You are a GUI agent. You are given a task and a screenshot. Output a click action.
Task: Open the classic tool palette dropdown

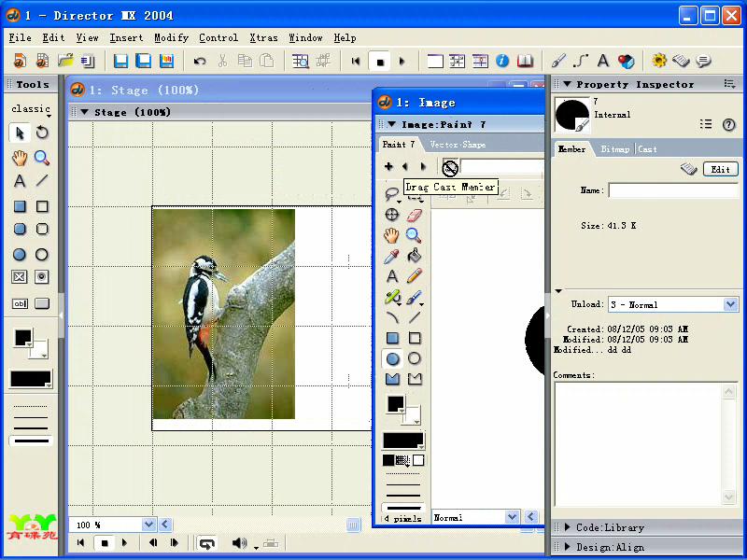tap(31, 109)
